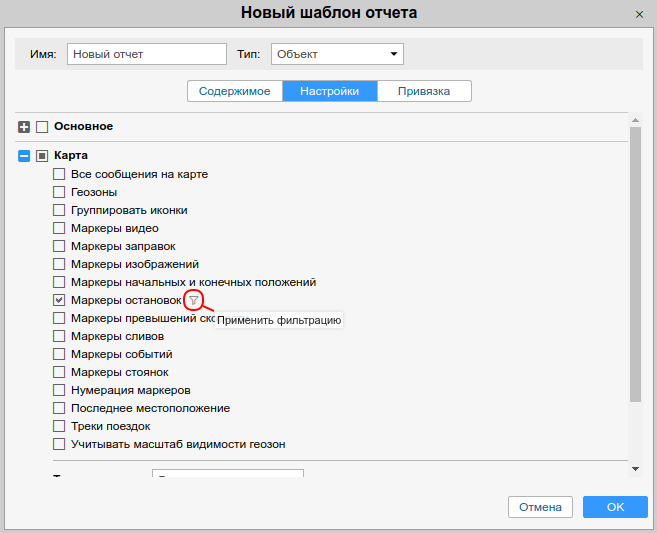Viewport: 657px width, 533px height.
Task: Enable the Треки поездок checkbox
Action: [x=59, y=426]
